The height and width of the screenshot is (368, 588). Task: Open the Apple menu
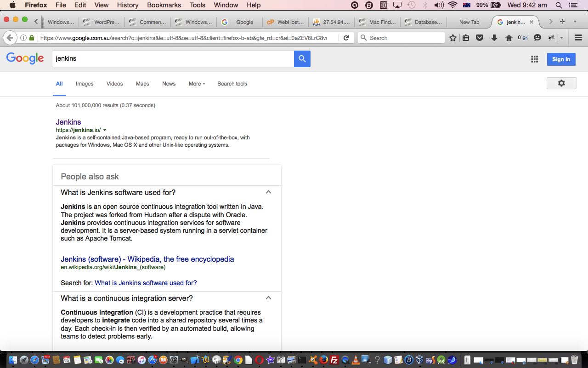click(x=12, y=5)
